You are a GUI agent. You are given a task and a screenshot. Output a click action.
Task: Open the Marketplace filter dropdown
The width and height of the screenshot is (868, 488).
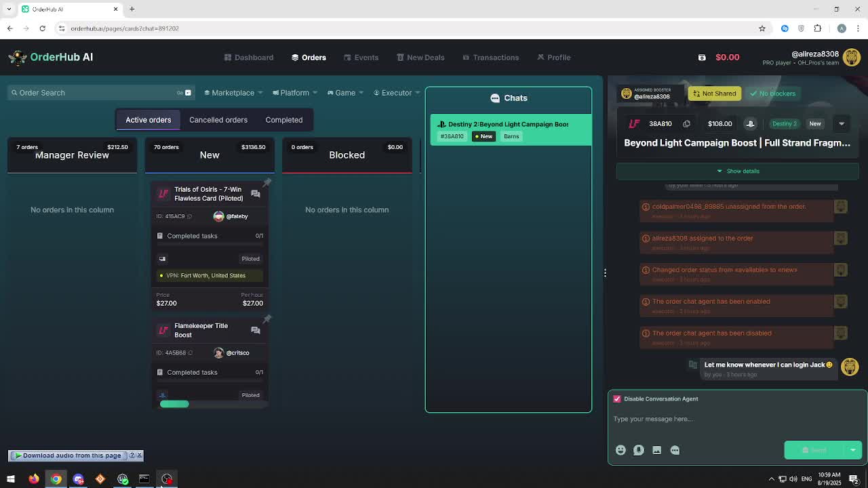click(233, 93)
